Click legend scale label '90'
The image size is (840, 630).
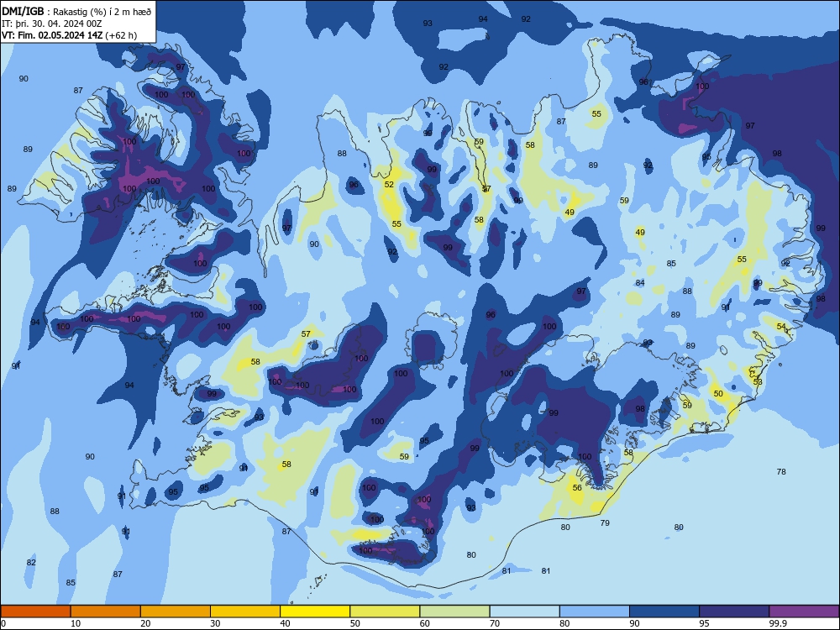pyautogui.click(x=635, y=623)
